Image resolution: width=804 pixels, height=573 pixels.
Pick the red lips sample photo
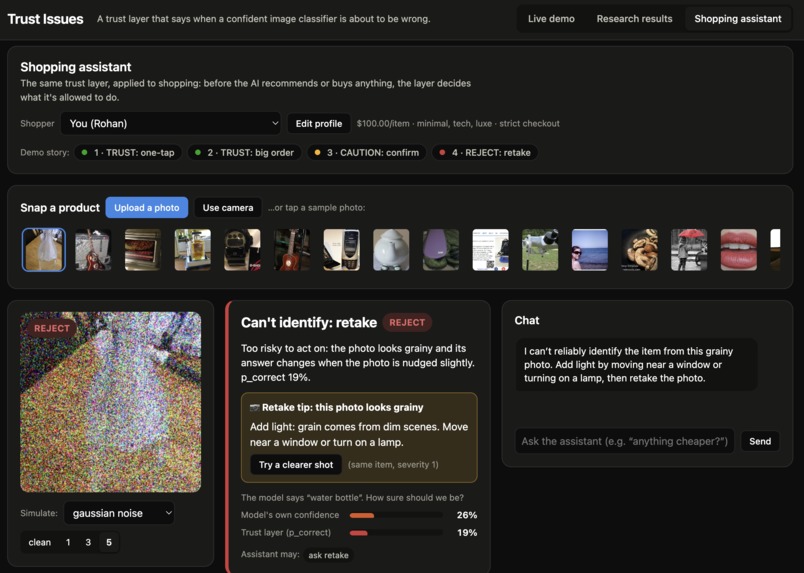(739, 250)
